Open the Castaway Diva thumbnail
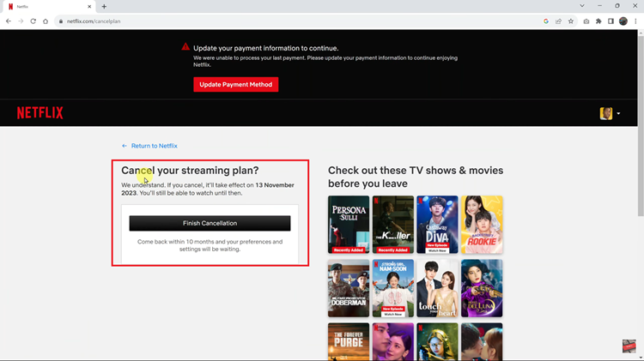The image size is (644, 361). pos(437,225)
